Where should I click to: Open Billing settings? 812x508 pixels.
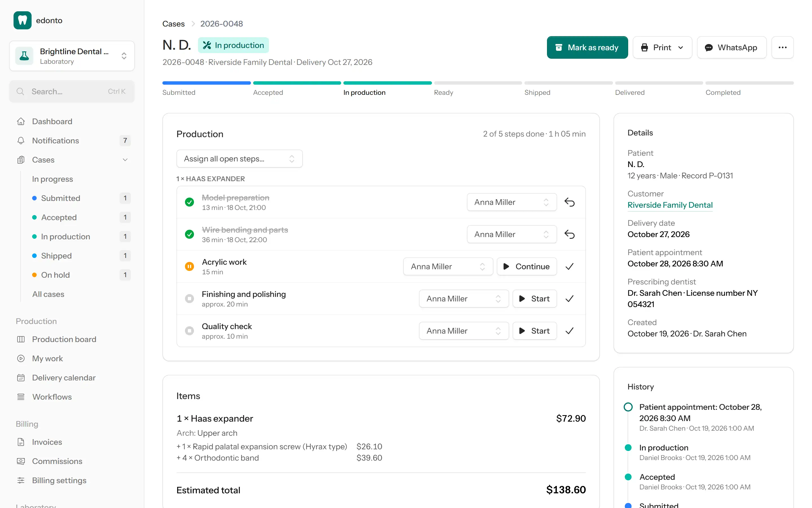tap(72, 480)
